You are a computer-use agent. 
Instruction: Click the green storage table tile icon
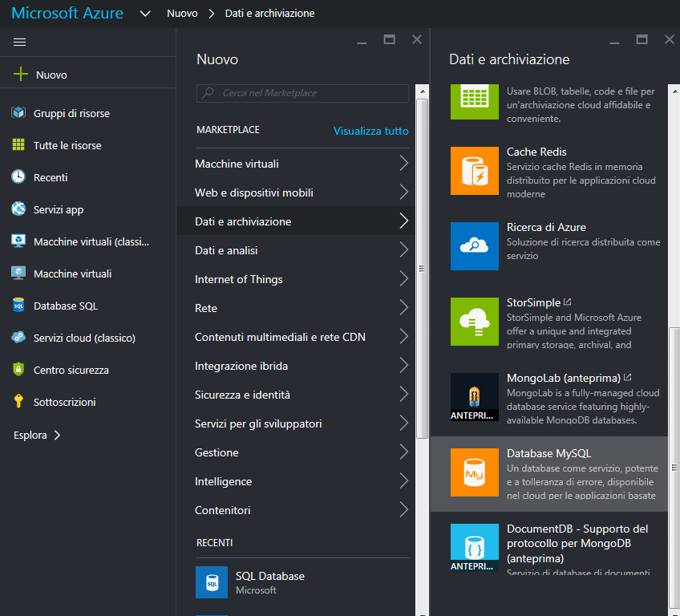tap(475, 102)
